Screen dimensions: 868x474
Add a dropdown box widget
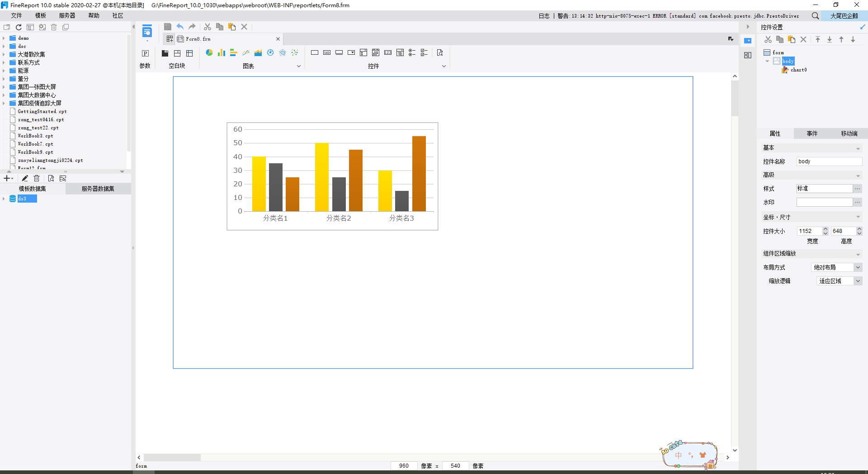click(x=351, y=53)
